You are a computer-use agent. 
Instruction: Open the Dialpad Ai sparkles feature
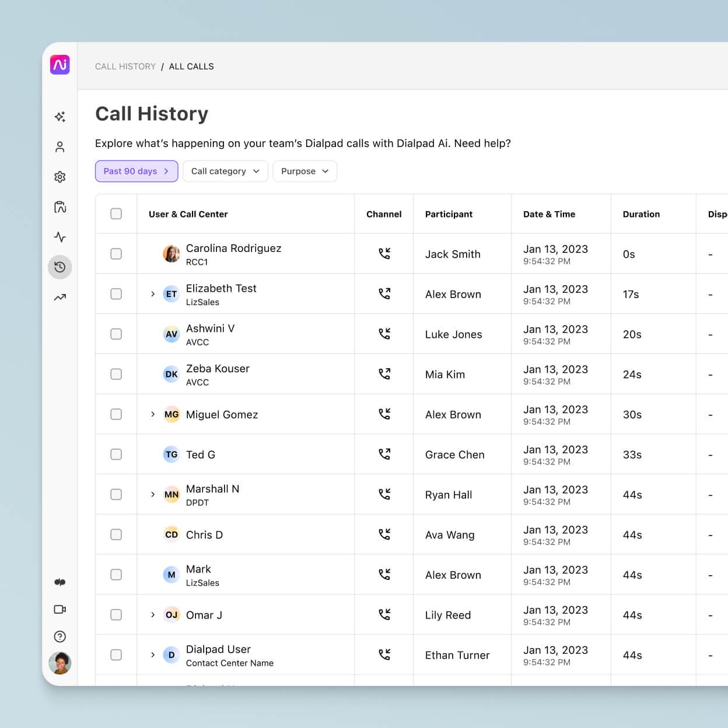point(60,117)
